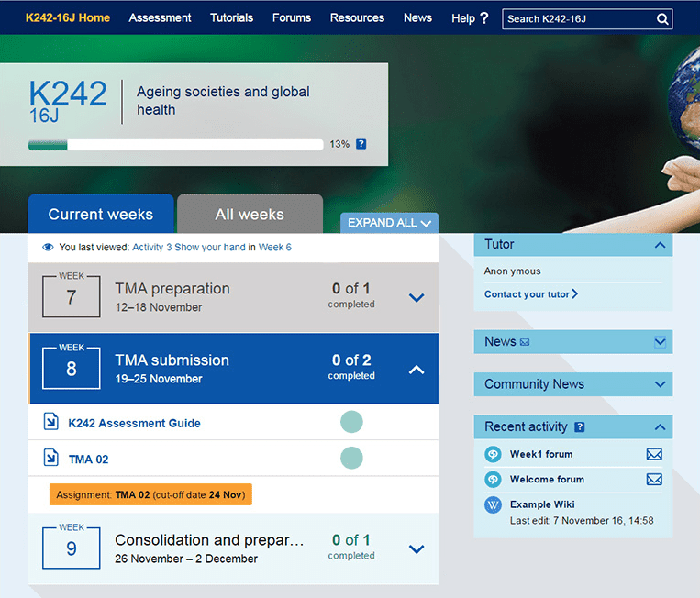700x598 pixels.
Task: Click the Recent activity help icon
Action: coord(580,427)
